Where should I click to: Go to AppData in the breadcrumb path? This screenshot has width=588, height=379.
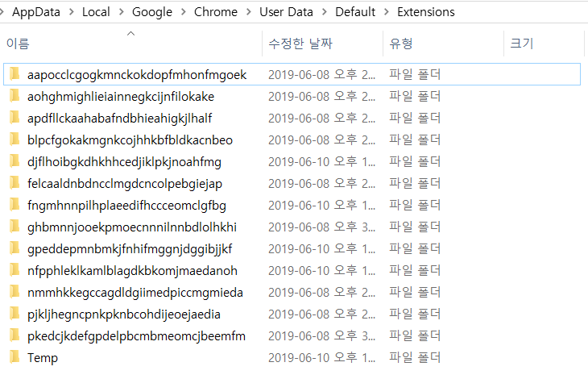pyautogui.click(x=36, y=12)
